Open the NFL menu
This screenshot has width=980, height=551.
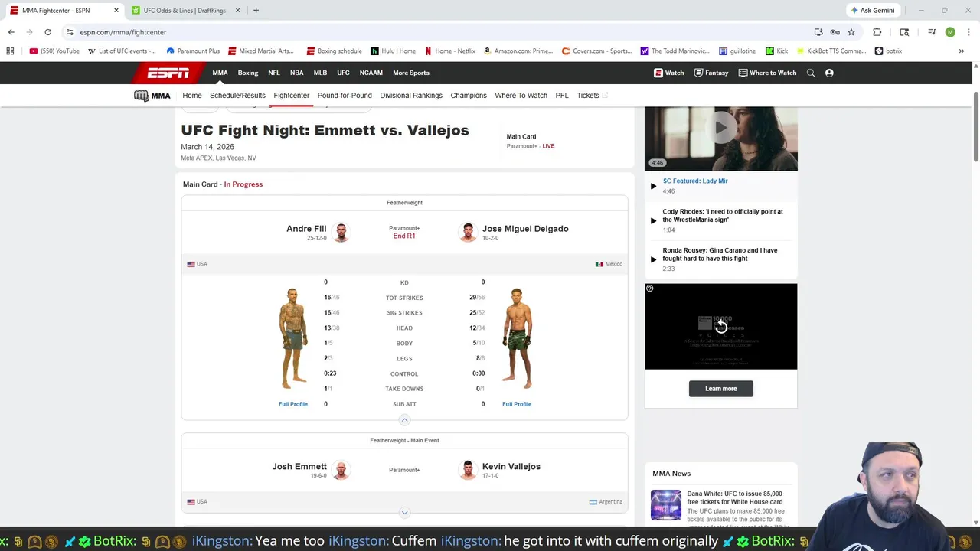coord(274,73)
